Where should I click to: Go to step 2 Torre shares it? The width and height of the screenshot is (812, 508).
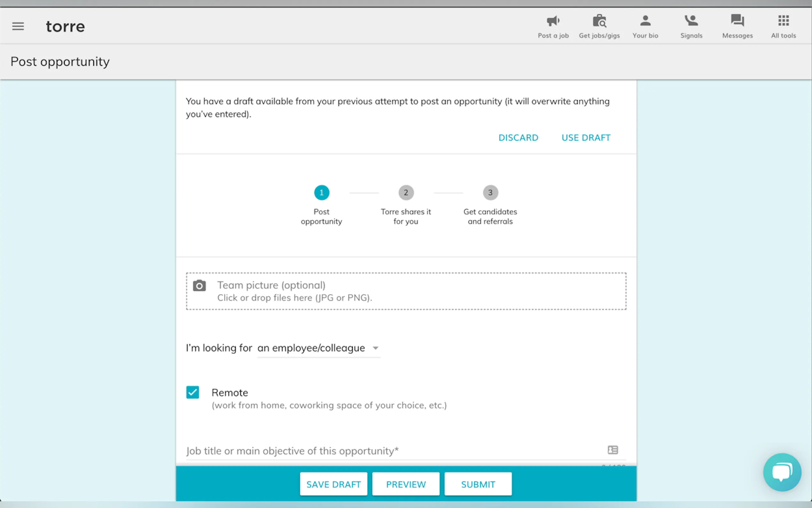(x=406, y=193)
